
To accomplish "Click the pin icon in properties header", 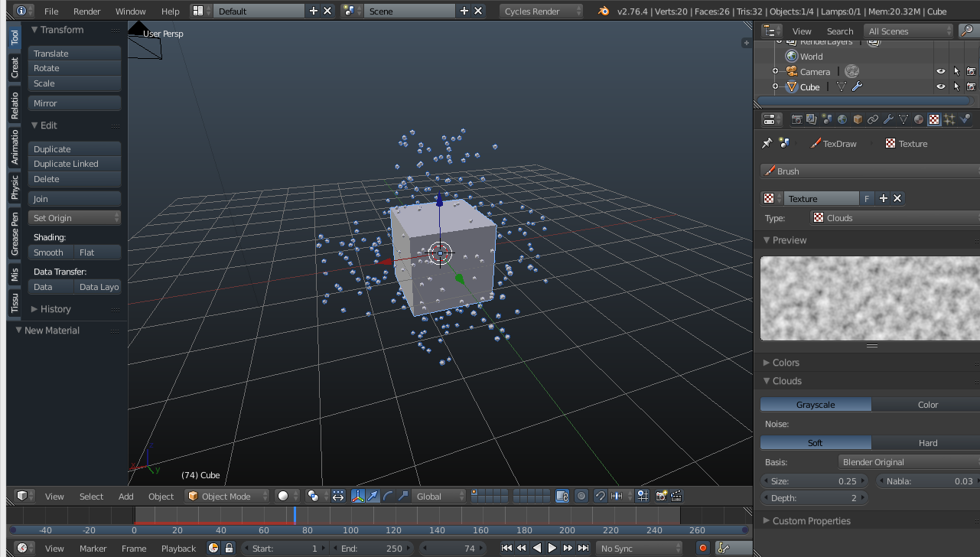I will coord(767,143).
